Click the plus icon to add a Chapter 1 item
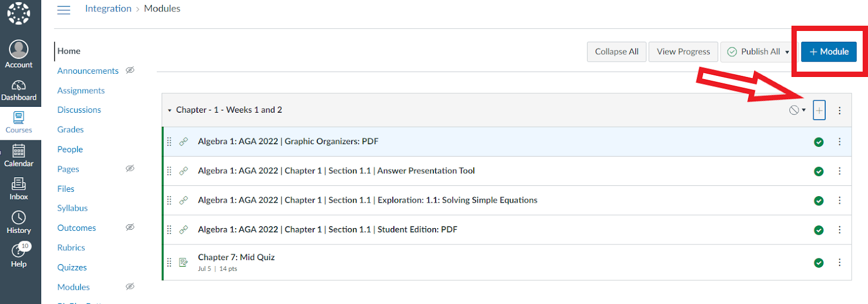The image size is (868, 304). (819, 110)
